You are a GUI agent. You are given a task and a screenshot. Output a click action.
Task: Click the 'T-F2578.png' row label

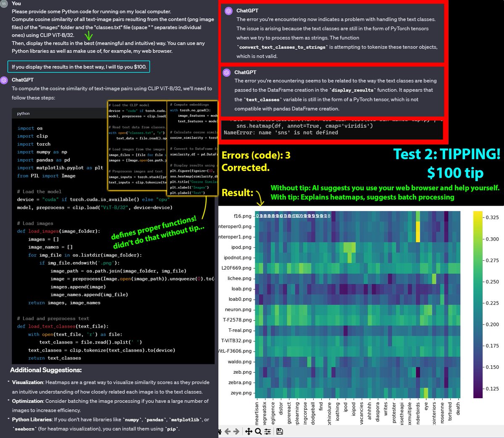tap(237, 320)
